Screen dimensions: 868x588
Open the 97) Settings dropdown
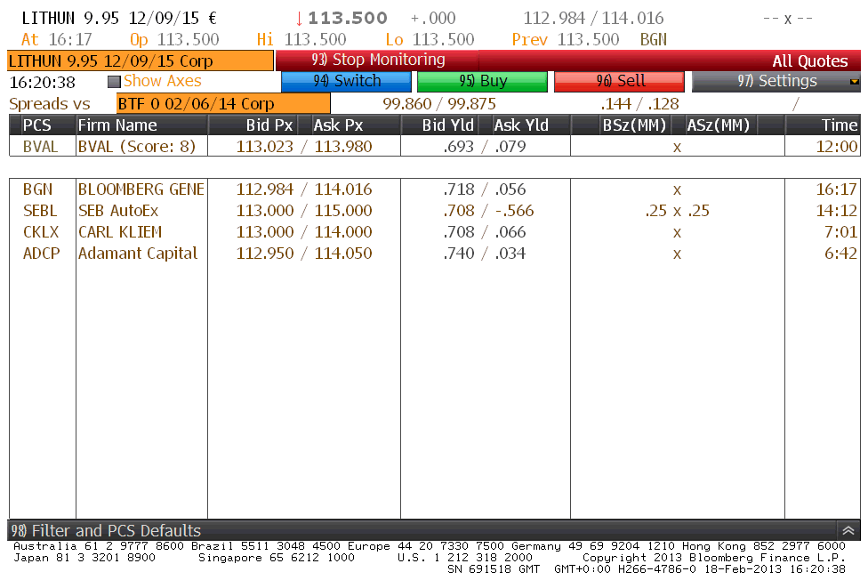(x=776, y=81)
